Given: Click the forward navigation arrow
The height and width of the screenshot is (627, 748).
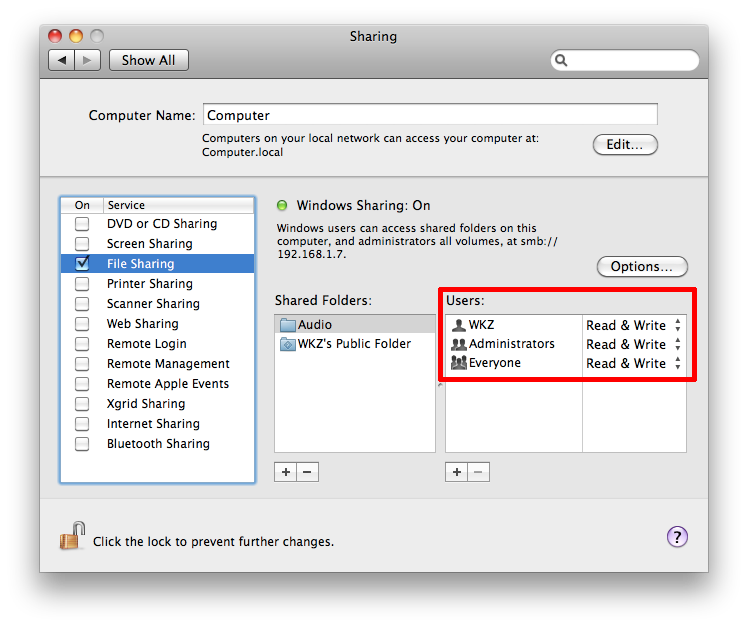Looking at the screenshot, I should point(87,60).
